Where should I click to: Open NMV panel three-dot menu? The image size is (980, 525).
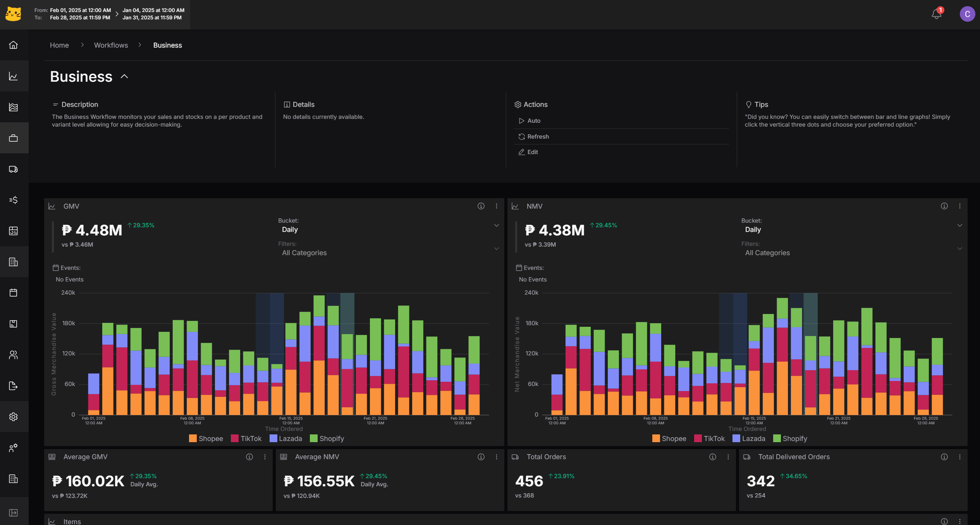(x=959, y=206)
